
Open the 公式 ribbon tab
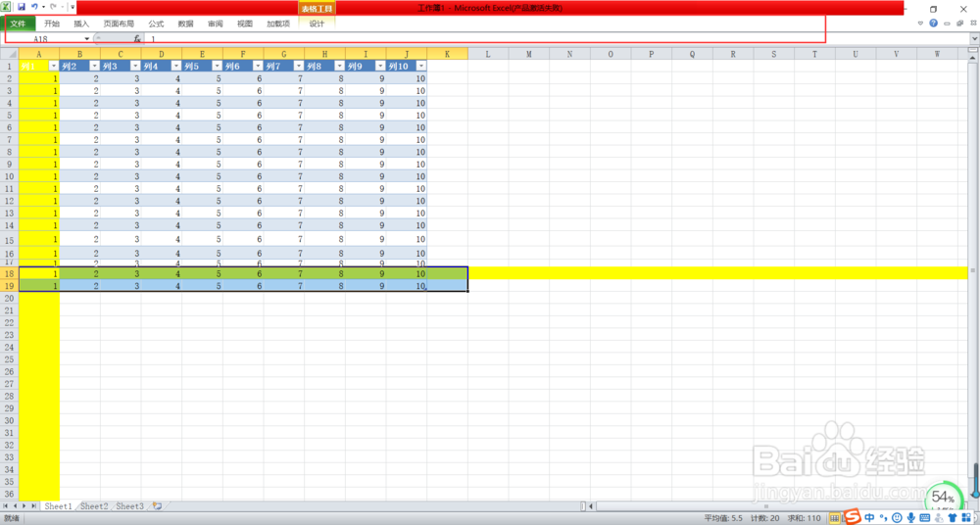click(156, 24)
